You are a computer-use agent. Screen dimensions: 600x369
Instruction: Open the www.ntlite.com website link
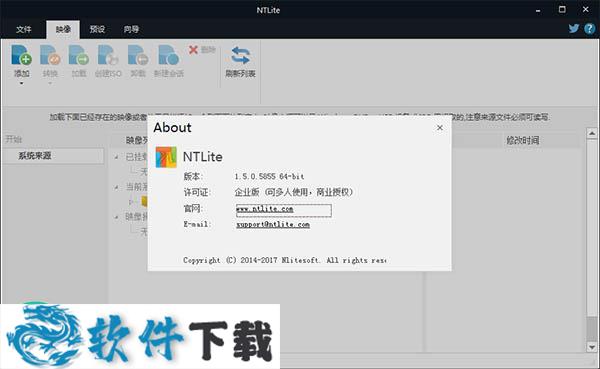point(265,209)
